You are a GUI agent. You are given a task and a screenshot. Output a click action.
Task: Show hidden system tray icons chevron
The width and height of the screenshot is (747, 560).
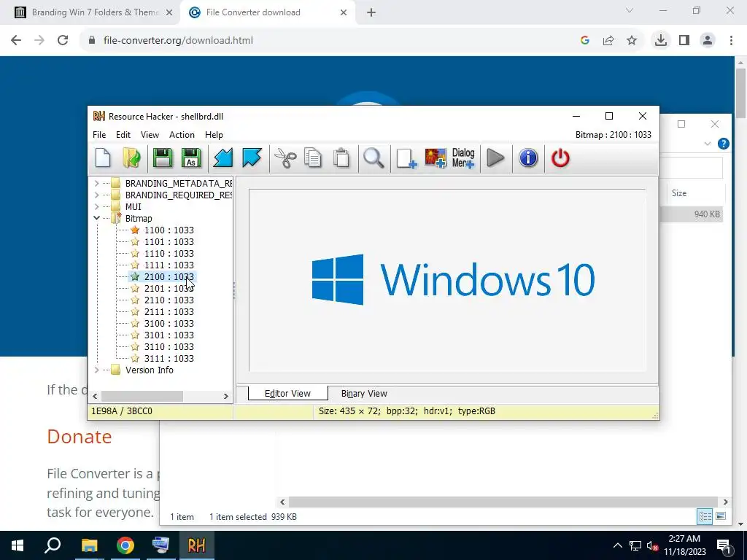[617, 545]
